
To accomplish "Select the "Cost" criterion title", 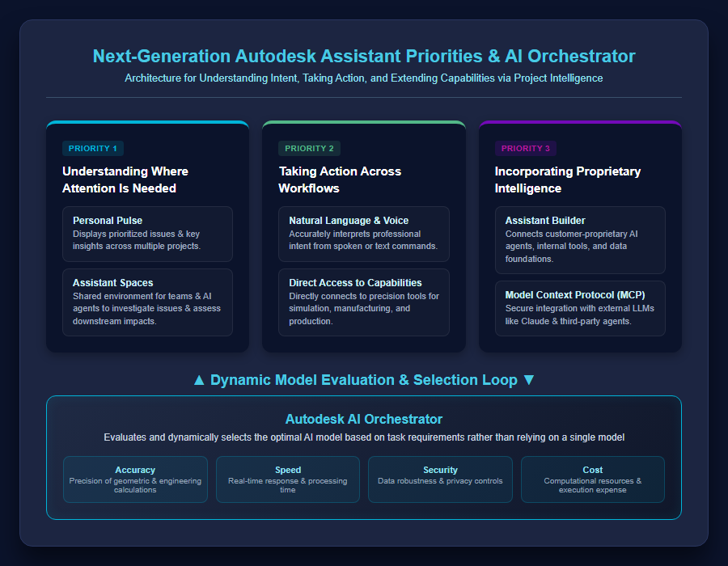I will coord(593,470).
